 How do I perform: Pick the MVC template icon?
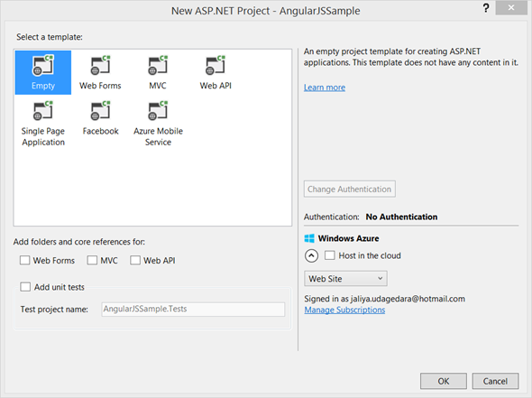158,65
